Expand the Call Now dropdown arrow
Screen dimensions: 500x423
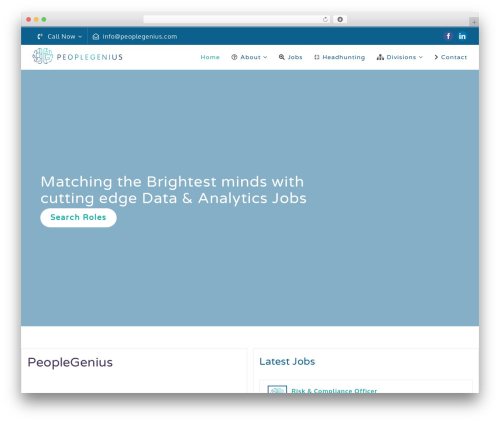coord(80,37)
